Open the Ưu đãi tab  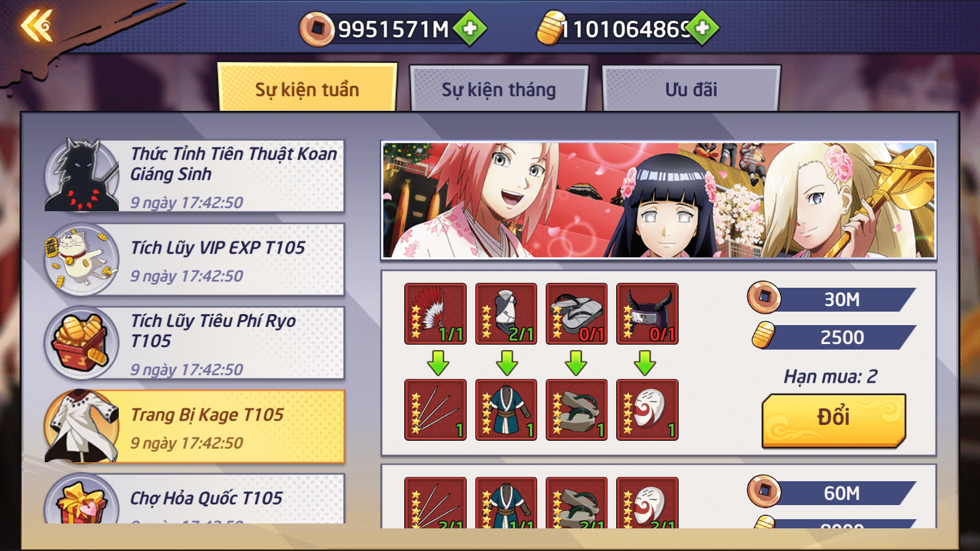click(x=691, y=89)
